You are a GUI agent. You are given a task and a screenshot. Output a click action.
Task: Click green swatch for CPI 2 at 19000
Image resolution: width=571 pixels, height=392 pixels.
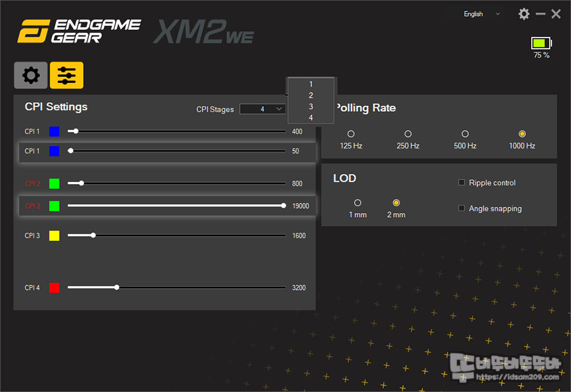55,206
